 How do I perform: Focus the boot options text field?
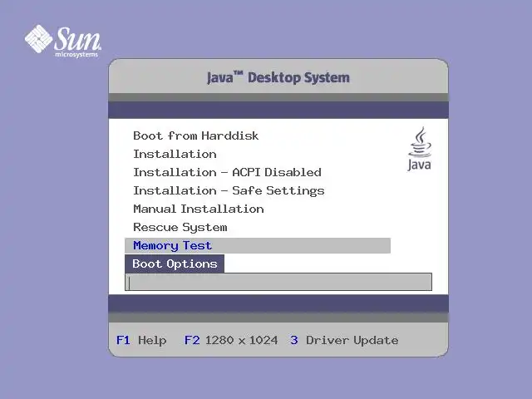(278, 282)
